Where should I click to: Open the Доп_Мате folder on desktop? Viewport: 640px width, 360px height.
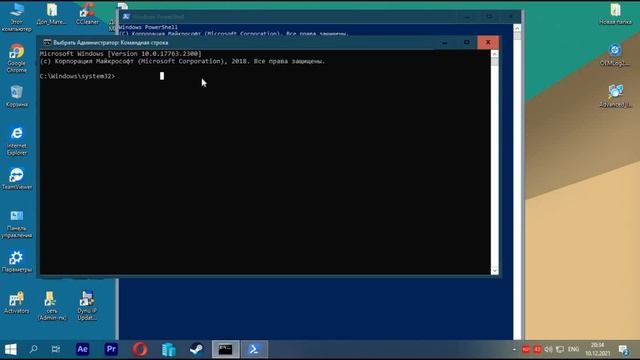(51, 13)
